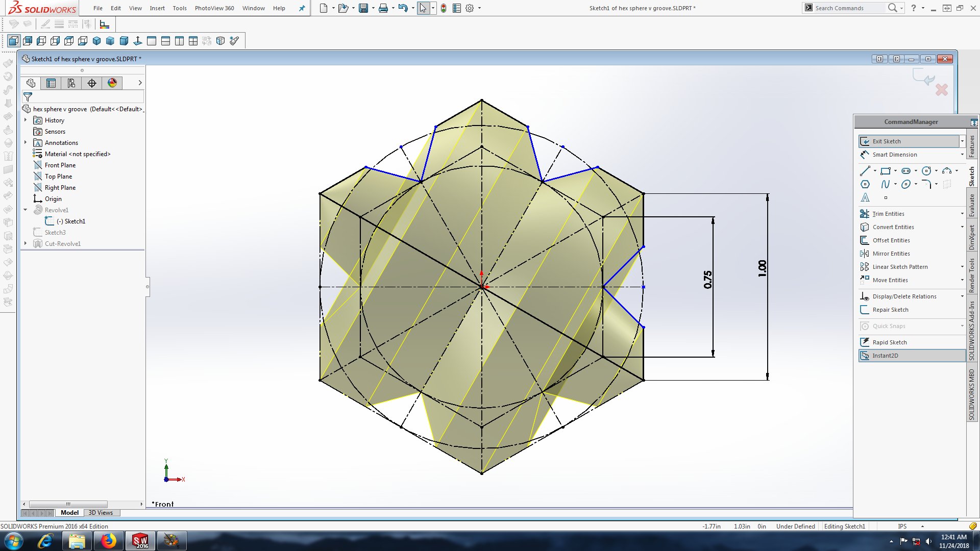
Task: Expand the Annotations tree node
Action: [26, 143]
